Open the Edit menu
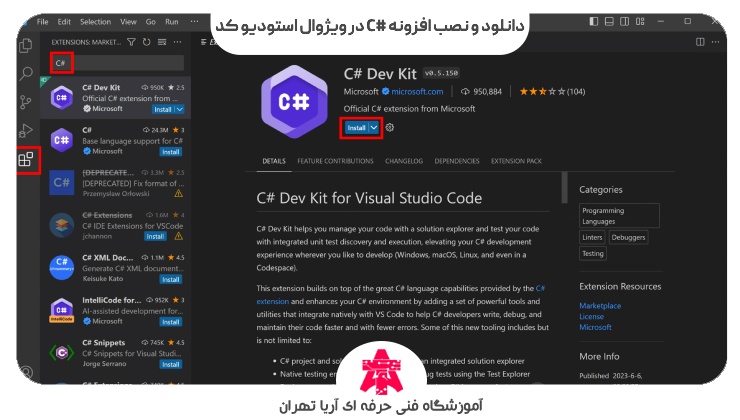This screenshot has height=420, width=740. point(64,22)
